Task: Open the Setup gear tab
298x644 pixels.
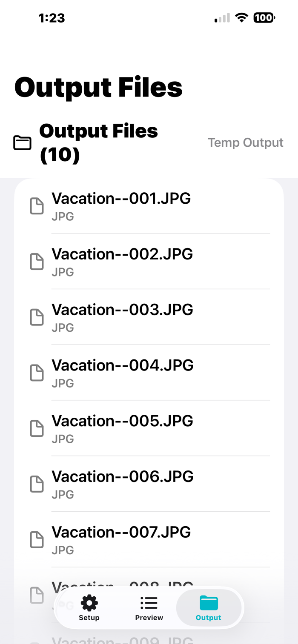Action: tap(89, 608)
